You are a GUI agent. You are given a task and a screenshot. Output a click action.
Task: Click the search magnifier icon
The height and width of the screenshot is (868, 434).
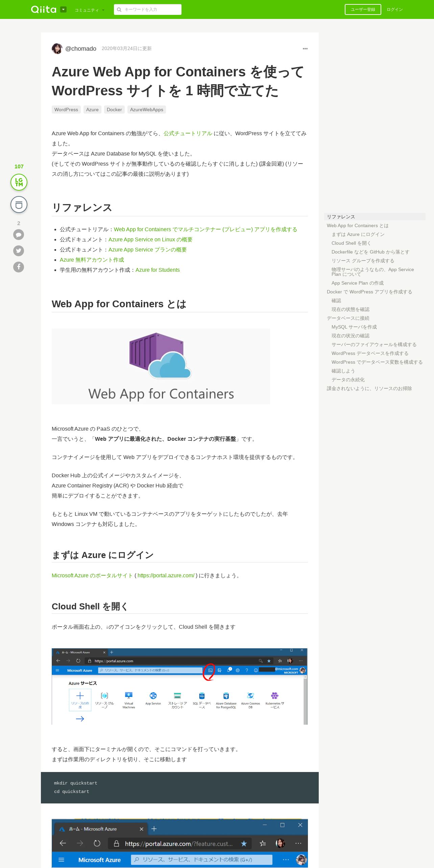coord(119,9)
